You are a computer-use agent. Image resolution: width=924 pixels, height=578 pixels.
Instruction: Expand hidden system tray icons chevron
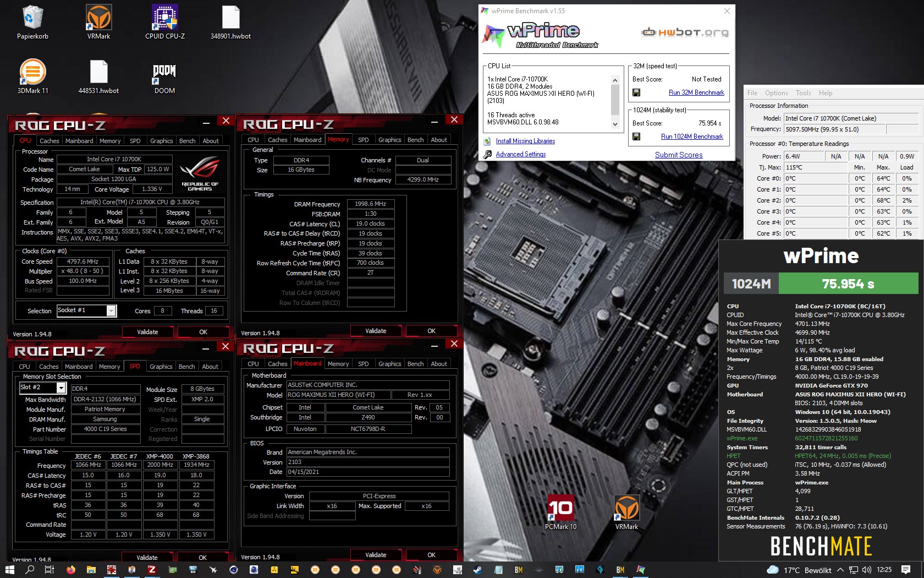click(840, 570)
